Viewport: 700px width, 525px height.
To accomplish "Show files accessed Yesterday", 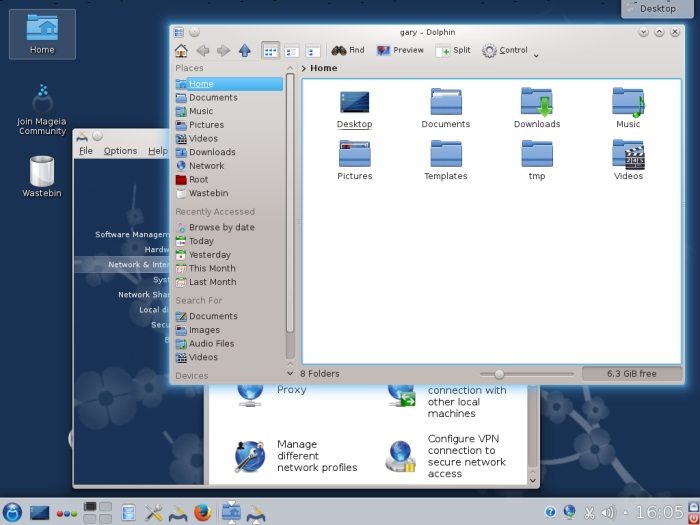I will pyautogui.click(x=229, y=255).
